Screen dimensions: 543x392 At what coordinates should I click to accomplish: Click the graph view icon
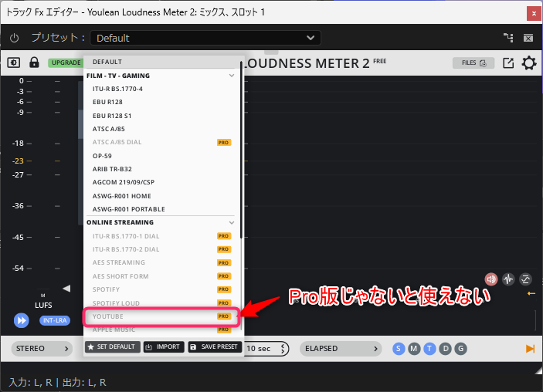coord(526,279)
